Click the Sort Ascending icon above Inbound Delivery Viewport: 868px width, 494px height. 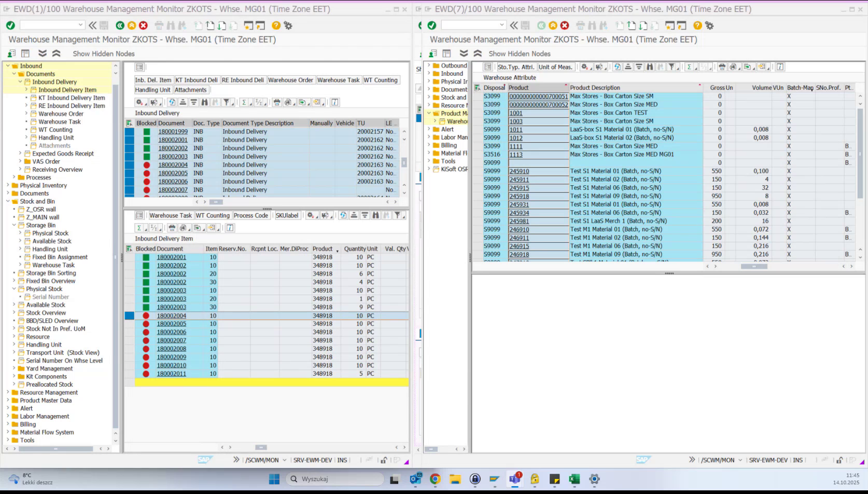click(x=183, y=102)
